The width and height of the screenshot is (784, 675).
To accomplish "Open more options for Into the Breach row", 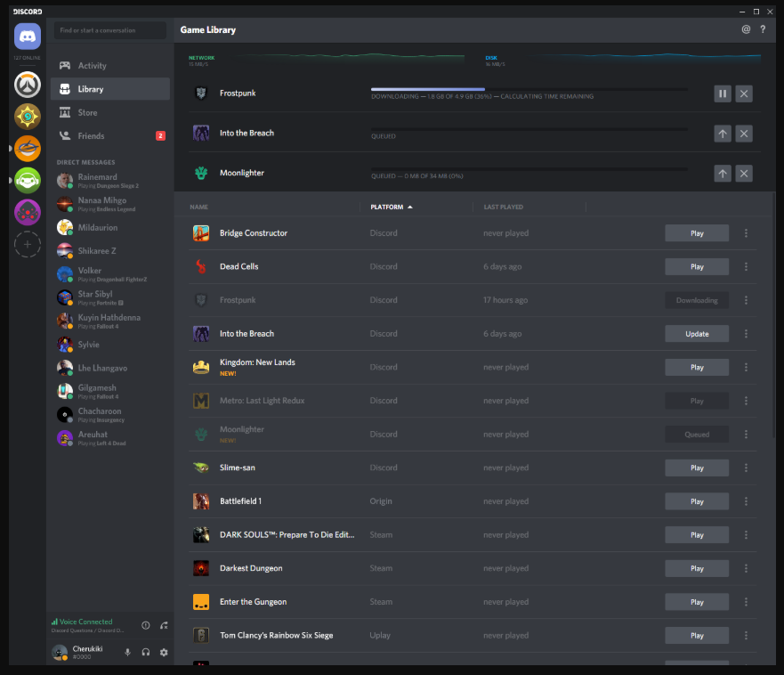I will click(746, 334).
